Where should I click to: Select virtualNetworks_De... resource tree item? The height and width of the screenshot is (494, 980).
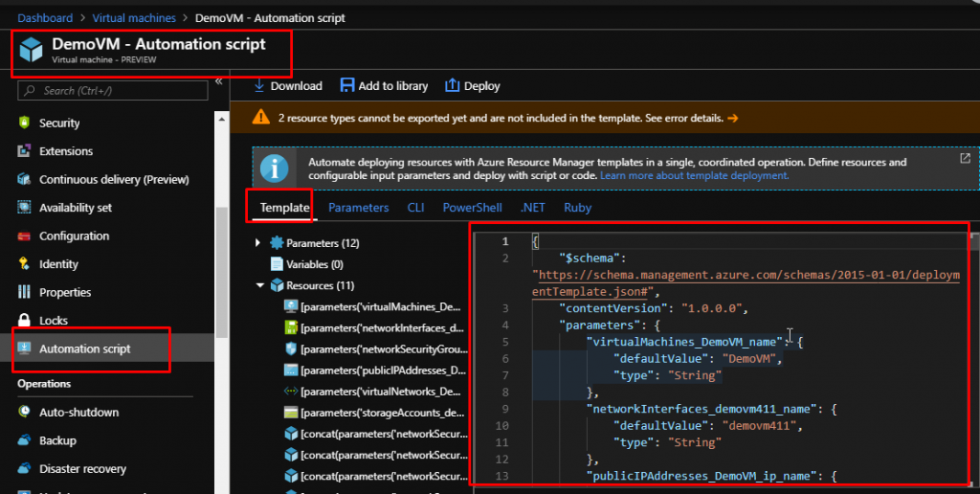[x=373, y=392]
